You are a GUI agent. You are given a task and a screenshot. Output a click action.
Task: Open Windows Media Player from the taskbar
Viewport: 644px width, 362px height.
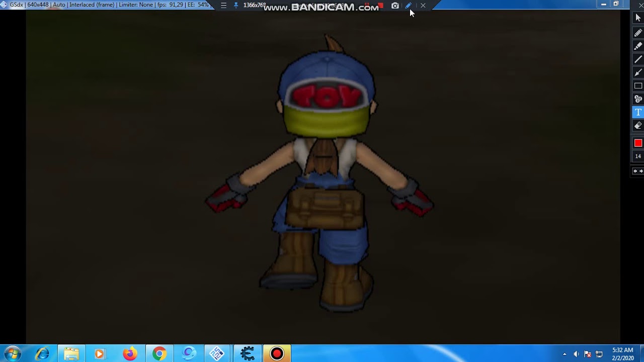click(x=100, y=354)
